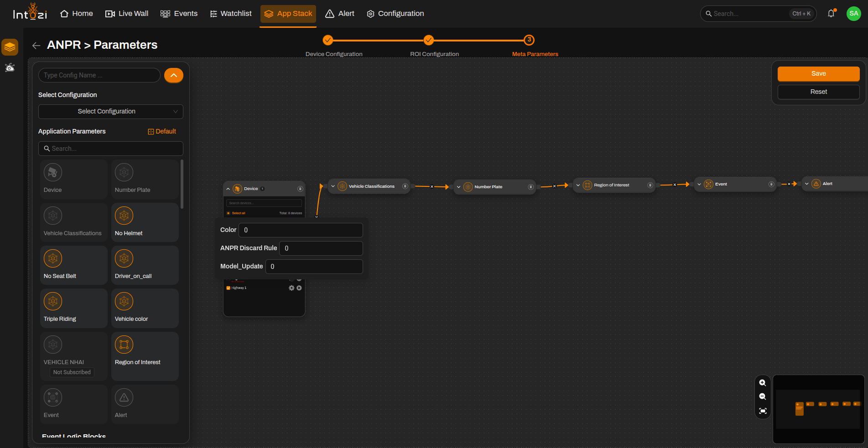Open the Alert menu item
The width and height of the screenshot is (868, 448).
coord(340,14)
